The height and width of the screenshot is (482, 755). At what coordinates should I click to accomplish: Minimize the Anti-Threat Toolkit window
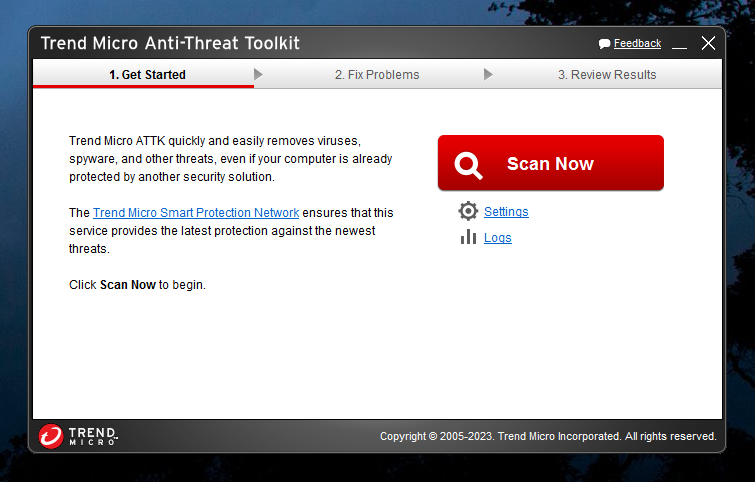click(679, 44)
